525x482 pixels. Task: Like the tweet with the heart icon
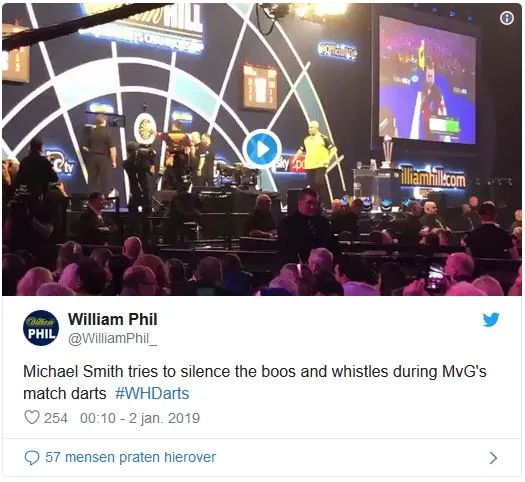pyautogui.click(x=32, y=417)
